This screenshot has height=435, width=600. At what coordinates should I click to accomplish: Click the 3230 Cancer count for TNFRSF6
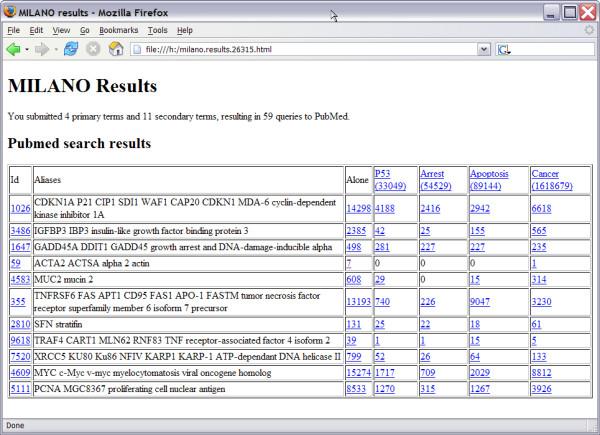(541, 302)
